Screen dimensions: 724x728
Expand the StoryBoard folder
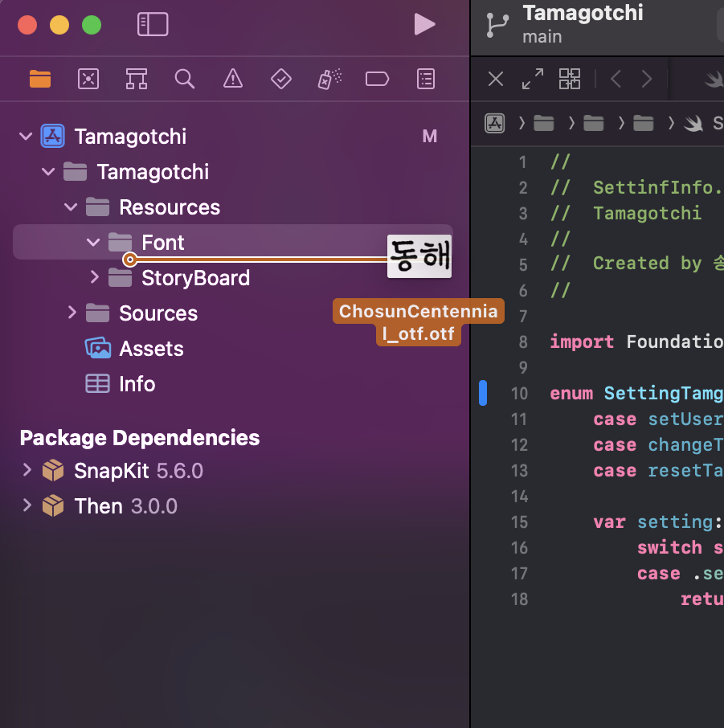pos(94,277)
